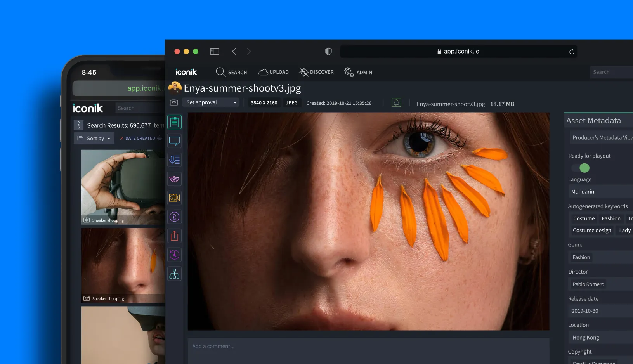633x364 pixels.
Task: Click the browser page reload button
Action: [x=571, y=51]
